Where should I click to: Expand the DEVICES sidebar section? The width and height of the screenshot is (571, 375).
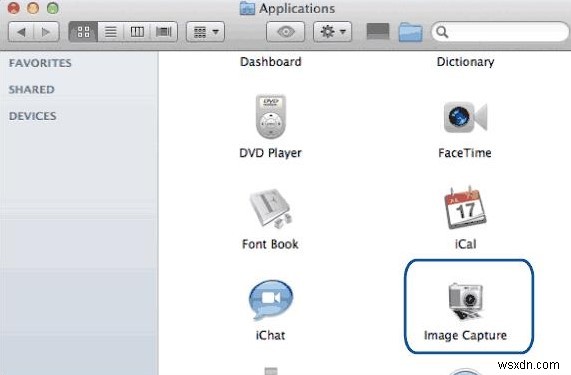point(33,116)
